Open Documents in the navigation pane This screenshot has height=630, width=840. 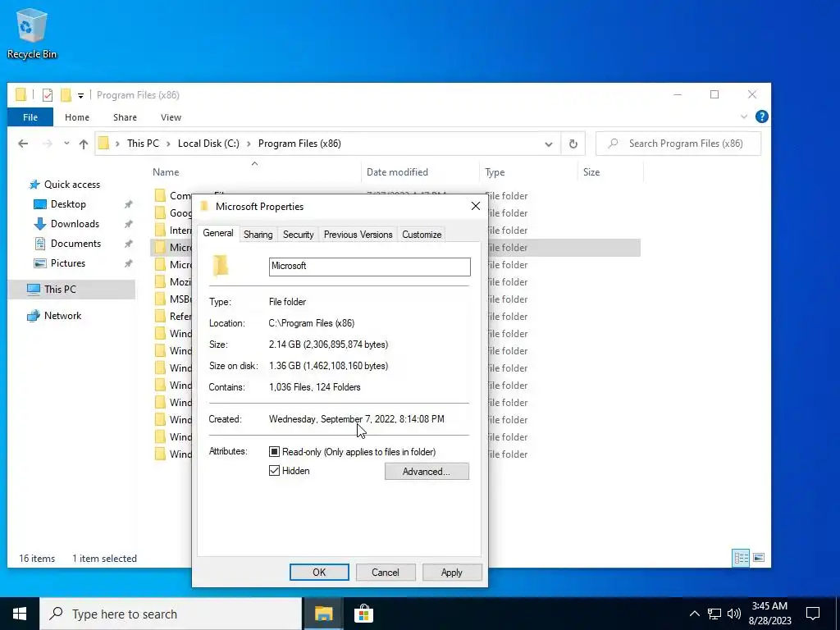(75, 243)
